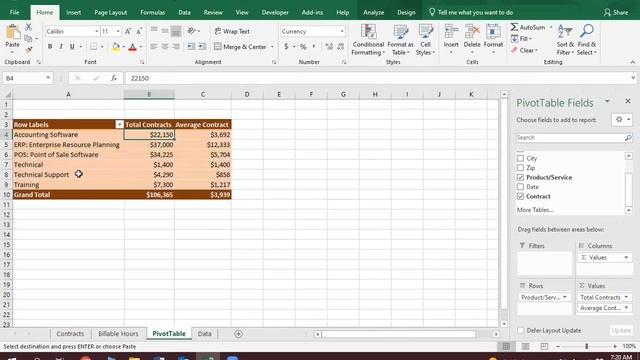Open Values column field dropdown
This screenshot has height=360, width=640.
coord(626,258)
